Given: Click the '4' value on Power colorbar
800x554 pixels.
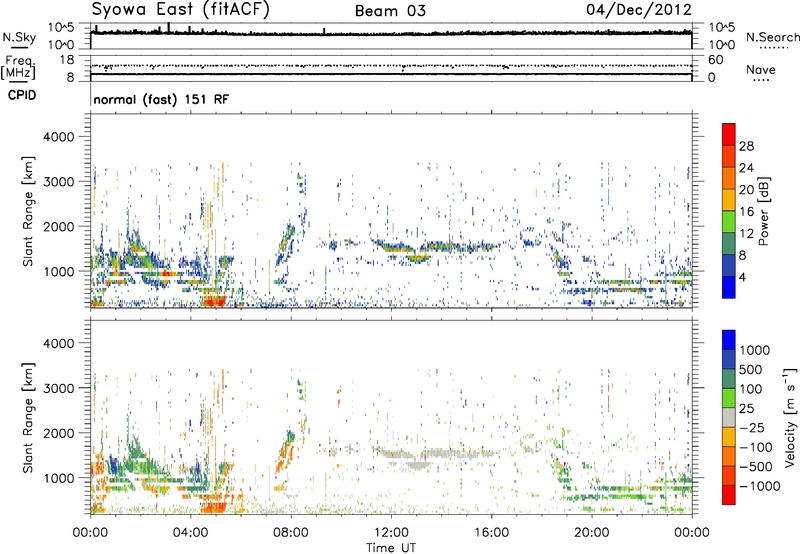Looking at the screenshot, I should tap(743, 277).
